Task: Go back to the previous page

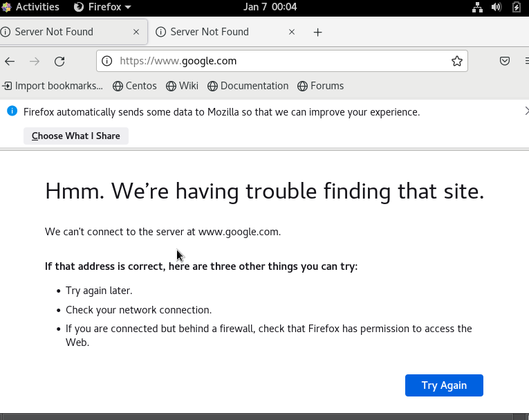Action: [10, 62]
